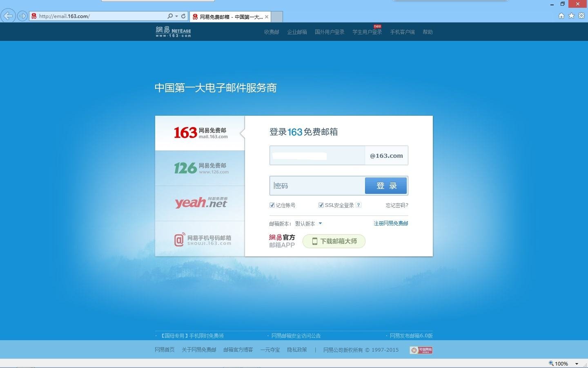Click the trusted website badge in footer

point(421,350)
